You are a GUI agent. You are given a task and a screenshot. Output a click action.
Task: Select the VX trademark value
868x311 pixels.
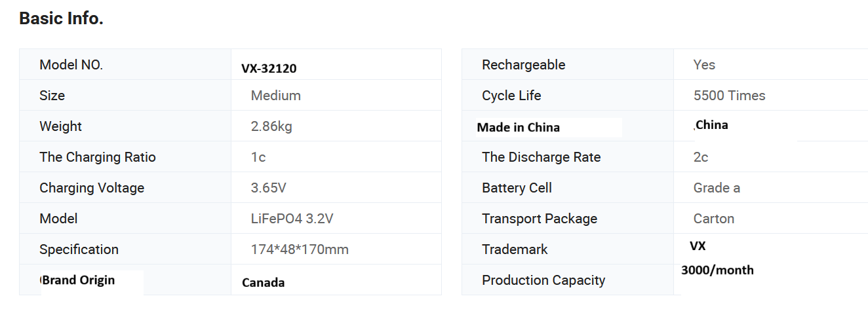(x=698, y=246)
